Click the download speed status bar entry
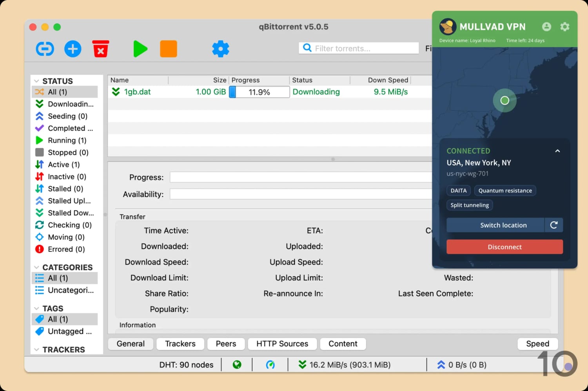This screenshot has height=391, width=588. tap(344, 365)
